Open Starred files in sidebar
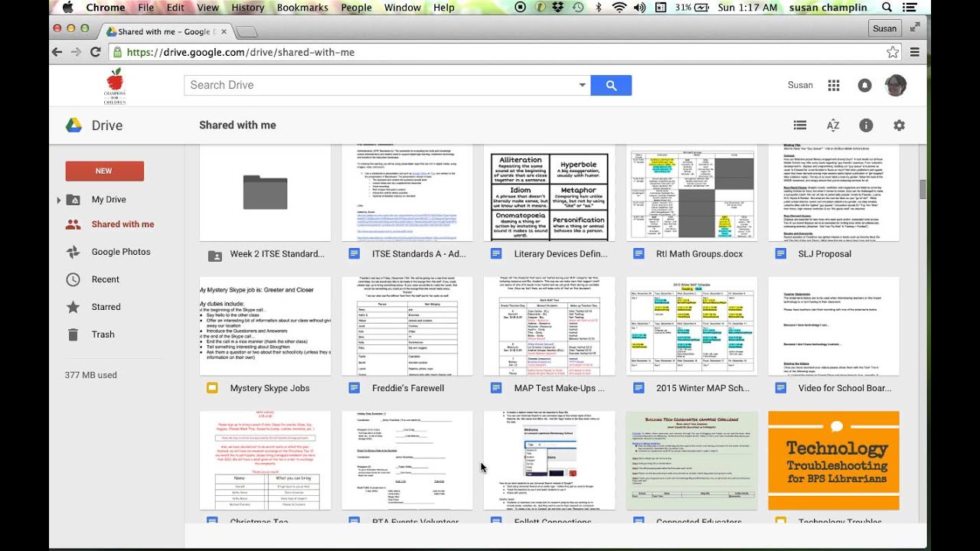The image size is (980, 551). coord(106,307)
